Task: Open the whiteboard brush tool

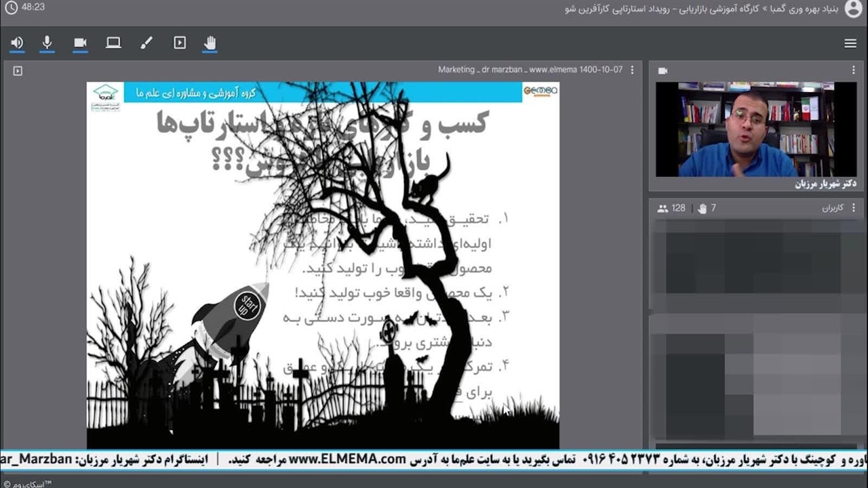Action: point(146,43)
